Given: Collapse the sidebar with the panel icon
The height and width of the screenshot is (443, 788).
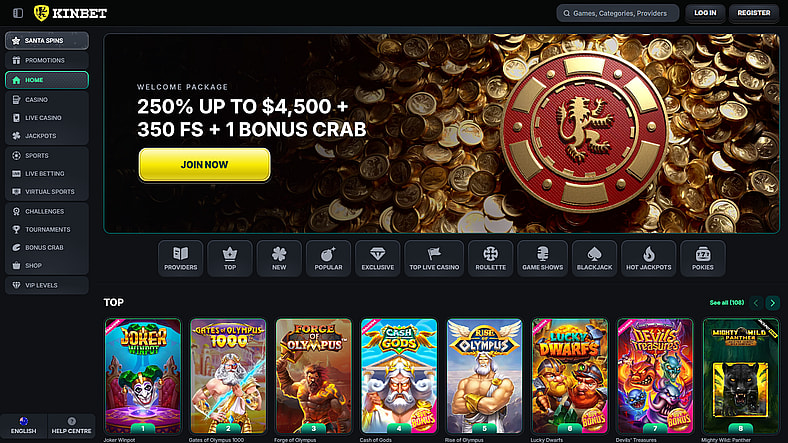Looking at the screenshot, I should click(18, 13).
